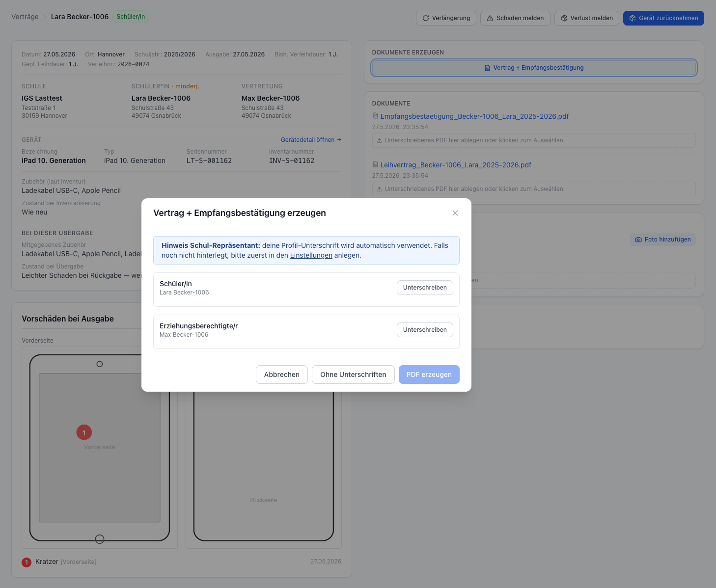Close the Vertrag + Empfangsbestätigung dialog

pos(455,213)
